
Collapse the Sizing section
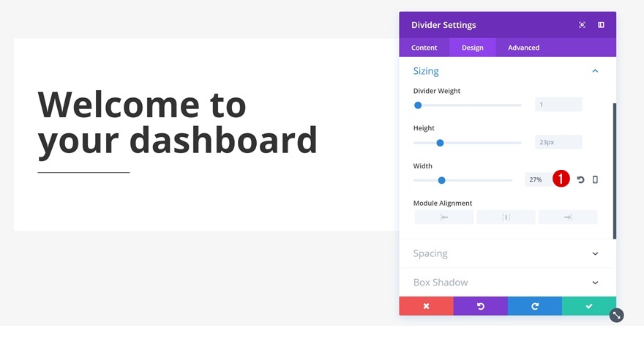click(595, 71)
